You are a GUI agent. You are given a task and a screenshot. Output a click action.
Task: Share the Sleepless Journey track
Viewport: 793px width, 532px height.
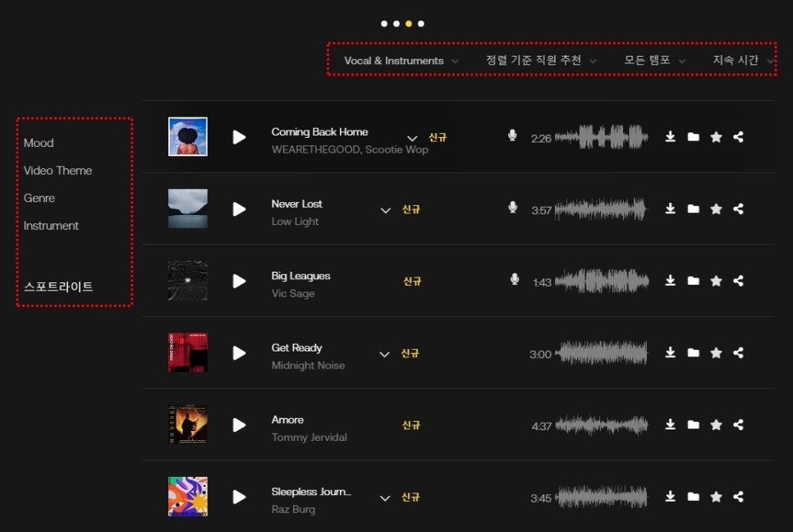click(x=738, y=497)
